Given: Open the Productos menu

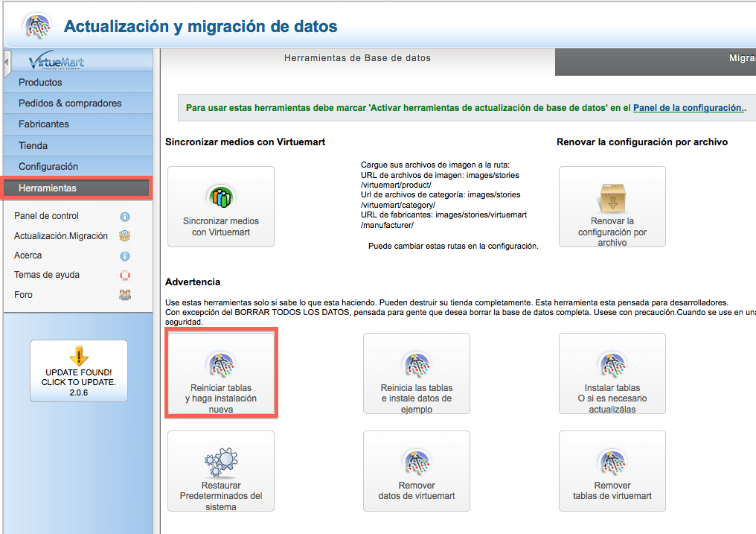Looking at the screenshot, I should click(x=78, y=83).
